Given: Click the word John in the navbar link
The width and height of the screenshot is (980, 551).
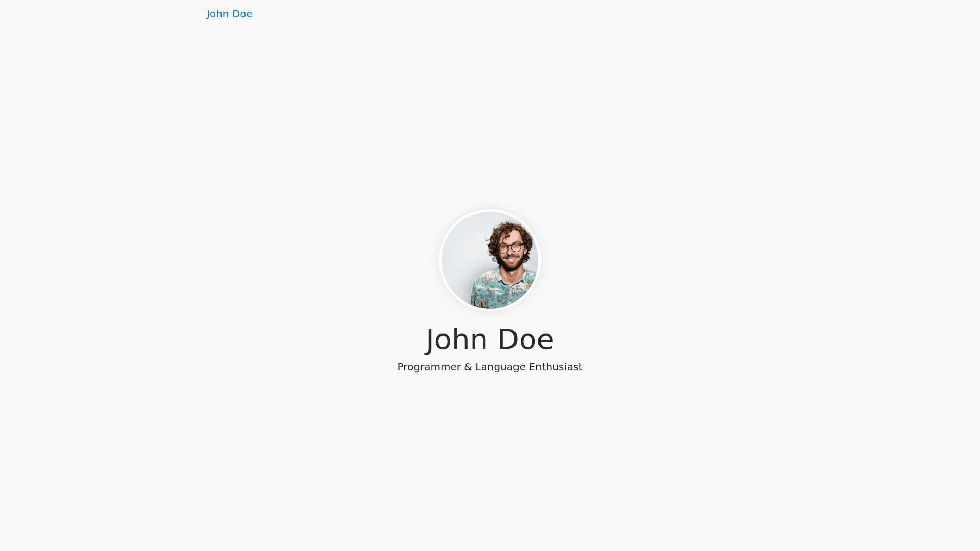Looking at the screenshot, I should tap(217, 14).
